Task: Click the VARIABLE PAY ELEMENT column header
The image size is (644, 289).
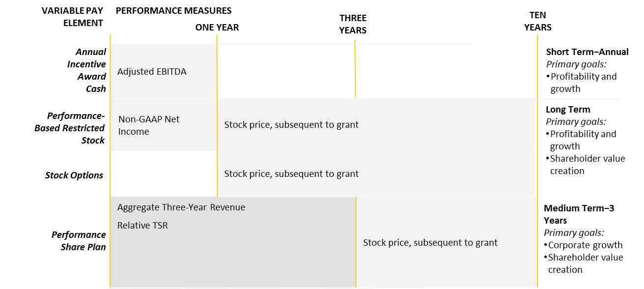Action: pyautogui.click(x=72, y=17)
